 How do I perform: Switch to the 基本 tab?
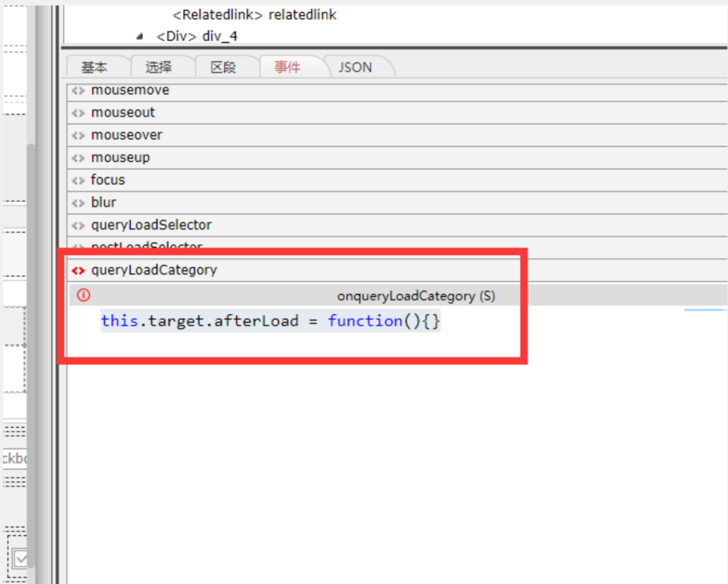95,67
